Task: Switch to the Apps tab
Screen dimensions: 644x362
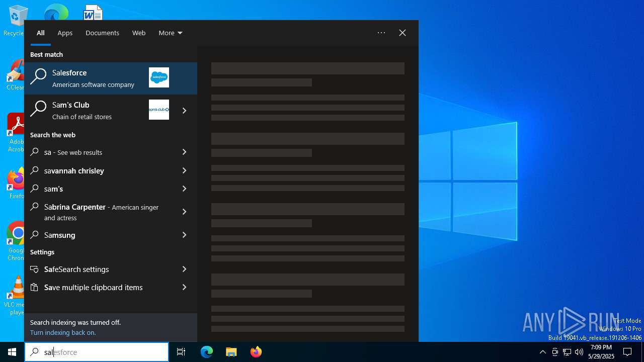Action: (65, 33)
